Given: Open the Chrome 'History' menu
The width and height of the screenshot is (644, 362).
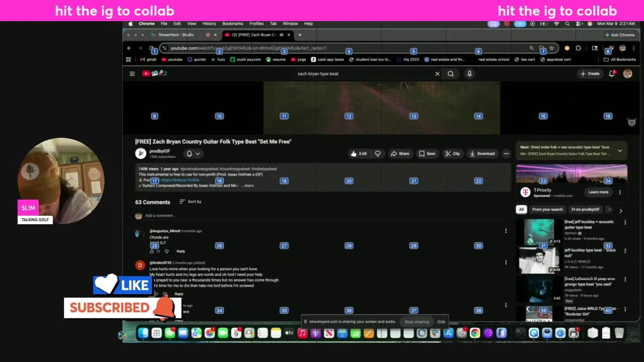Looking at the screenshot, I should pyautogui.click(x=209, y=24).
